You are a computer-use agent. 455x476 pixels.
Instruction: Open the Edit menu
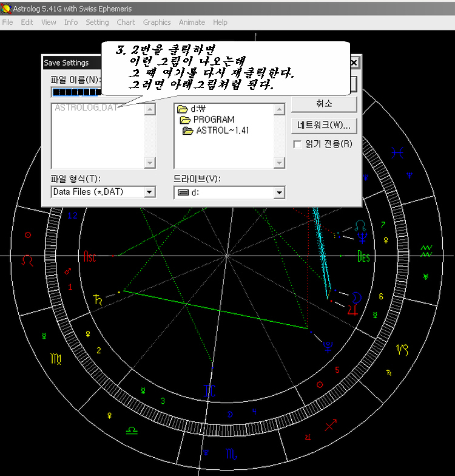[27, 22]
